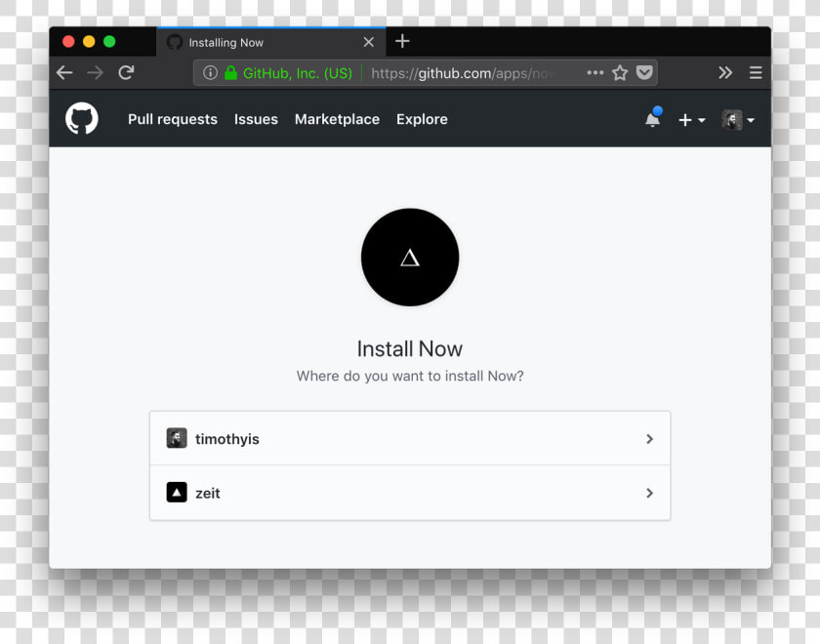Open Issues page
The image size is (820, 644).
pos(256,119)
